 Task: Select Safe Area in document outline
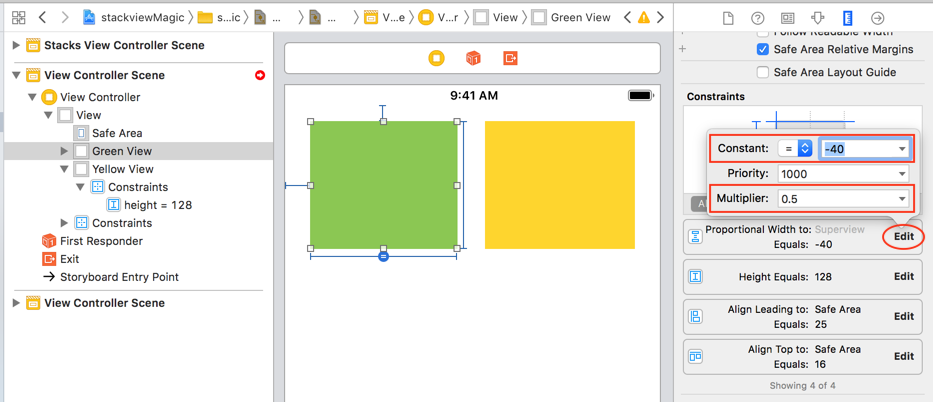point(116,133)
